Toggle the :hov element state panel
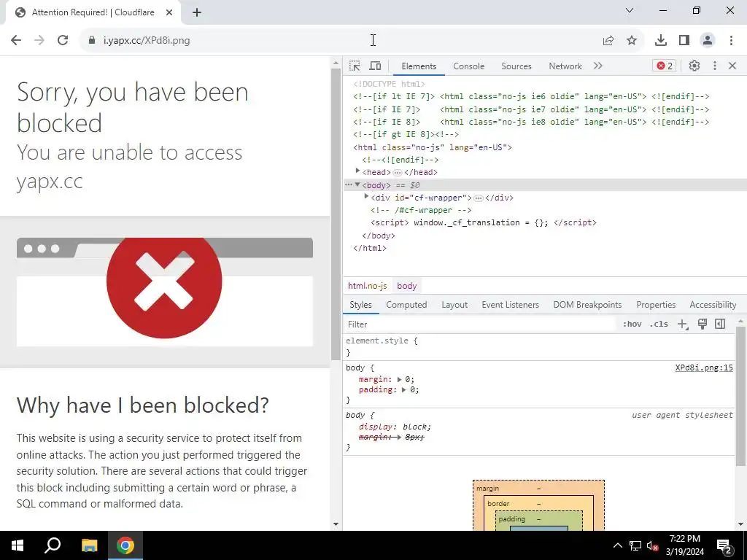 click(632, 324)
